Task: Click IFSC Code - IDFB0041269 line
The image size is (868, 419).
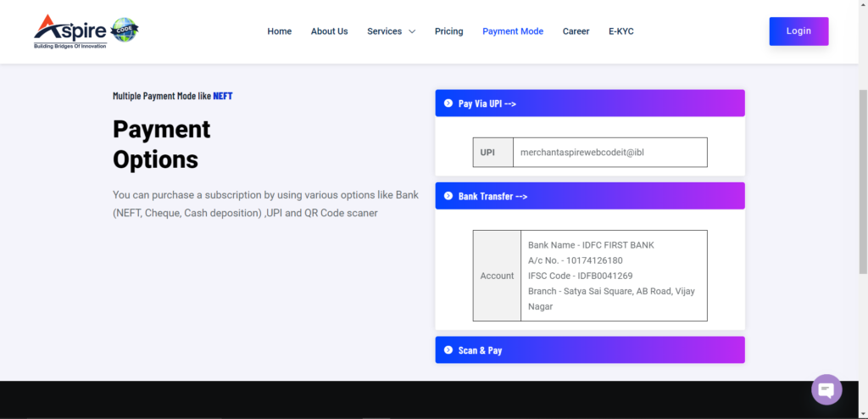Action: [580, 276]
